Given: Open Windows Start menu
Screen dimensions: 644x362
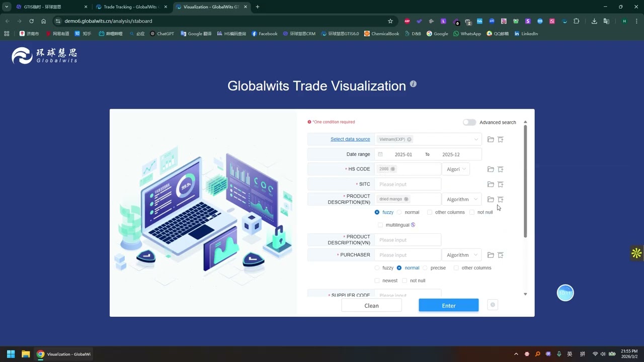Looking at the screenshot, I should (x=11, y=354).
